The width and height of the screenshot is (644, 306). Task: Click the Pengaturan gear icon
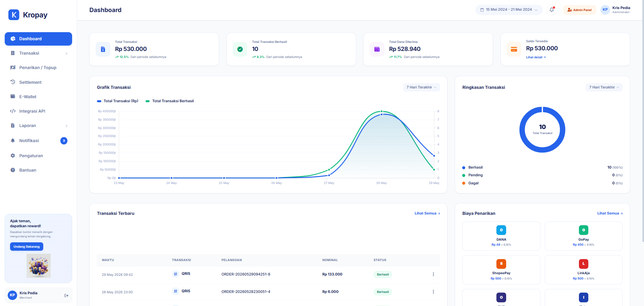point(13,156)
